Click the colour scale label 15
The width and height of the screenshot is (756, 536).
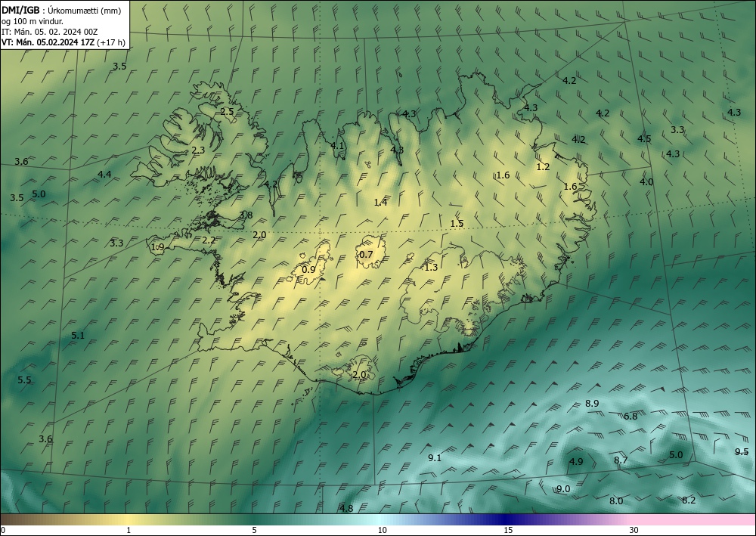coord(508,530)
